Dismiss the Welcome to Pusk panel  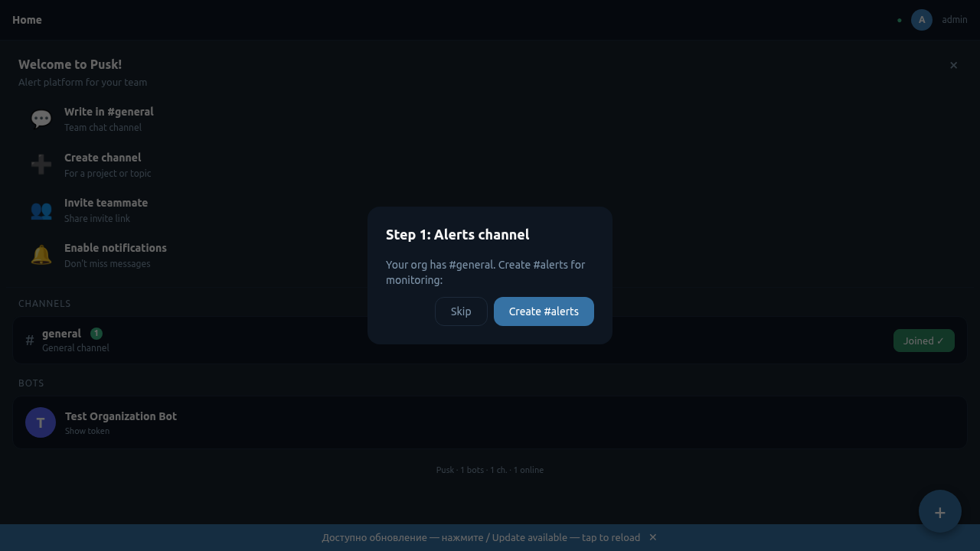tap(953, 66)
